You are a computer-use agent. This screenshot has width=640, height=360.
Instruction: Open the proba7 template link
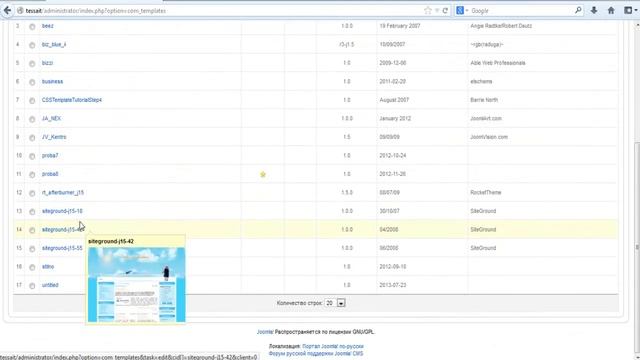click(50, 156)
